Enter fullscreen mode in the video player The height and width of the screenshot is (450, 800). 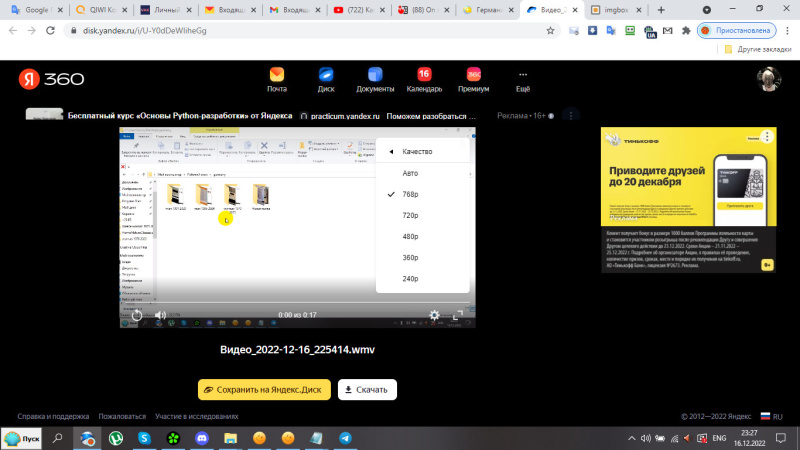pyautogui.click(x=459, y=315)
